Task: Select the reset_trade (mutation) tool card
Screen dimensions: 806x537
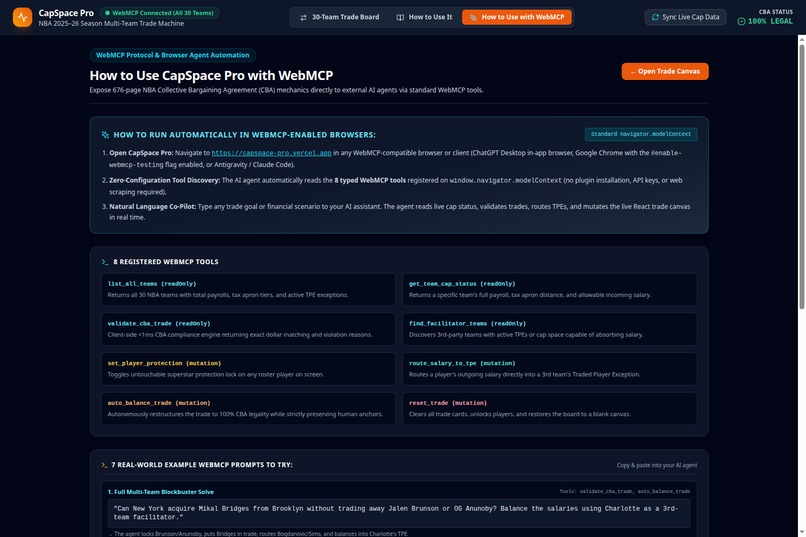Action: pyautogui.click(x=549, y=409)
